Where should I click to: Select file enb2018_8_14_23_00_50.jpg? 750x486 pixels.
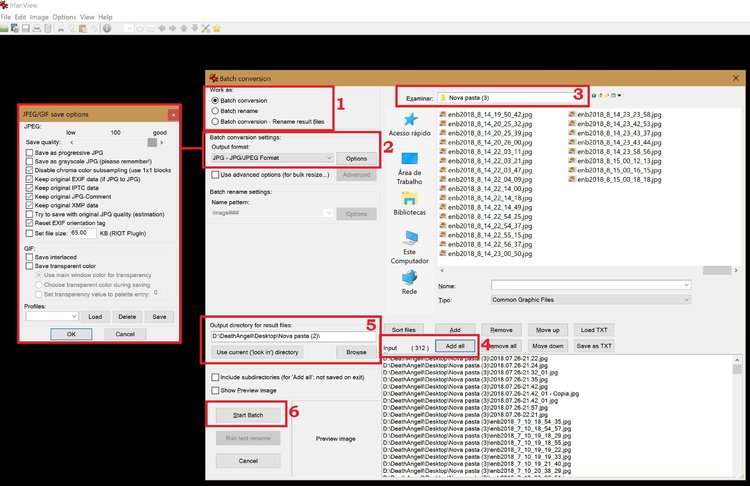point(485,254)
